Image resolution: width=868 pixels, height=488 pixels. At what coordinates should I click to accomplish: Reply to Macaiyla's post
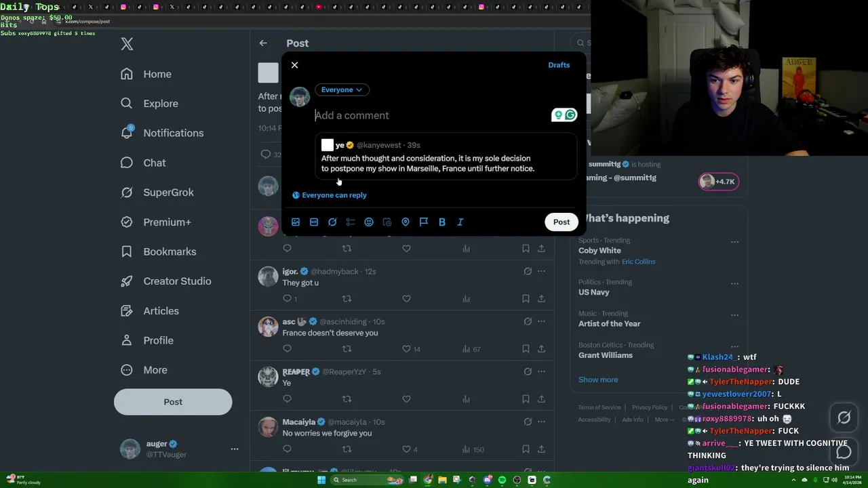(288, 449)
